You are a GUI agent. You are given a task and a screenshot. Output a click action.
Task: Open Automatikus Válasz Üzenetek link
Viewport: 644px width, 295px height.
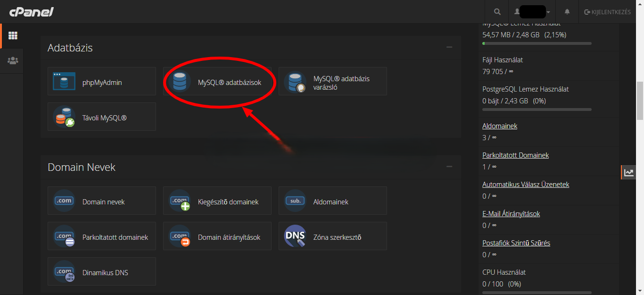click(526, 185)
